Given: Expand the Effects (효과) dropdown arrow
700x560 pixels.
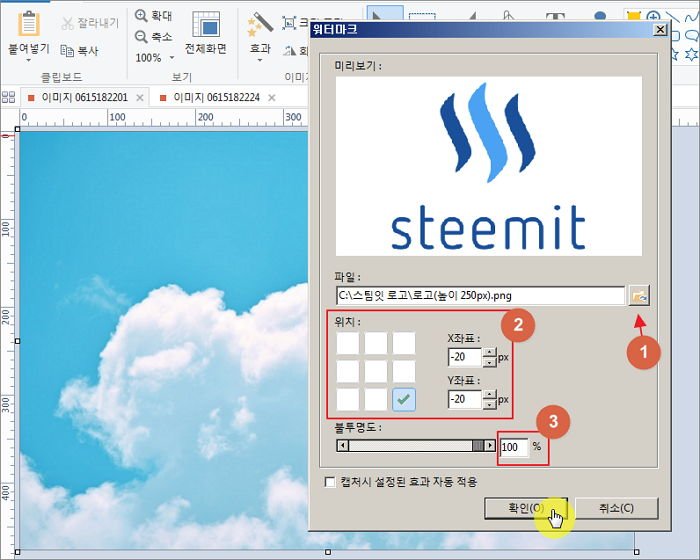Looking at the screenshot, I should click(x=260, y=60).
